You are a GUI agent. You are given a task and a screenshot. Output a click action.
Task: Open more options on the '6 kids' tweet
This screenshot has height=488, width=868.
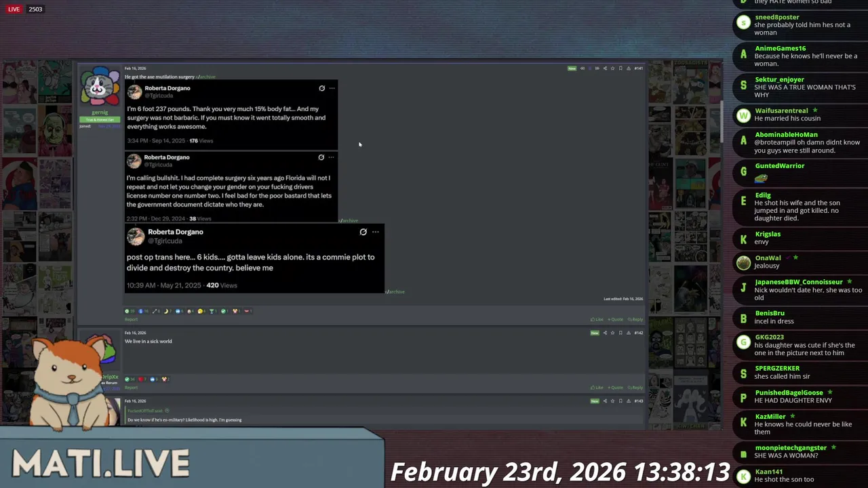pyautogui.click(x=375, y=232)
